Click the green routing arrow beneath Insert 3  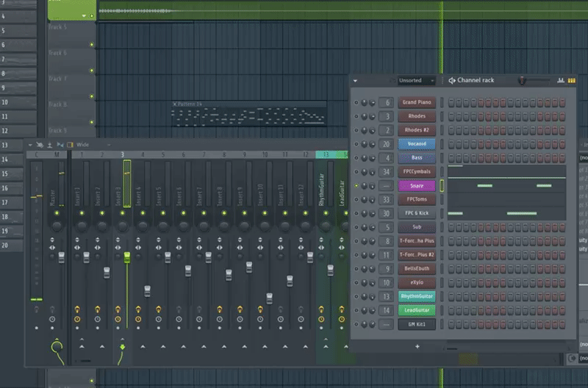[x=122, y=347]
